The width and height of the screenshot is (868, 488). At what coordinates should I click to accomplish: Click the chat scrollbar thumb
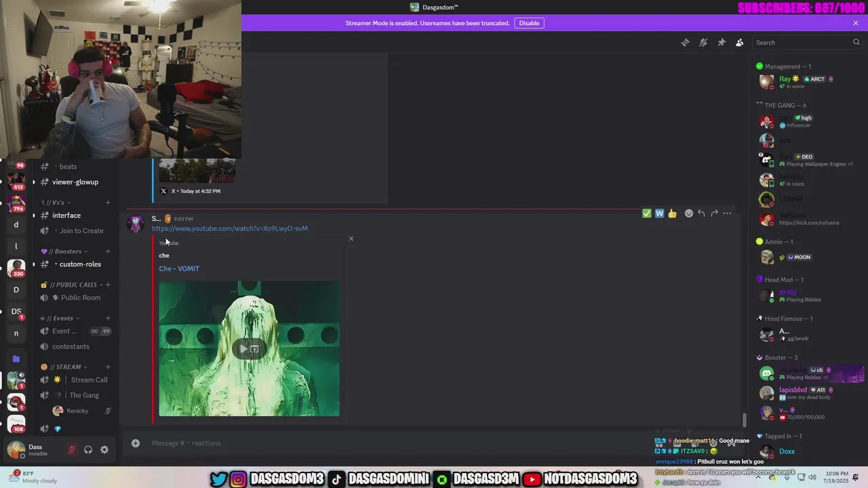745,420
